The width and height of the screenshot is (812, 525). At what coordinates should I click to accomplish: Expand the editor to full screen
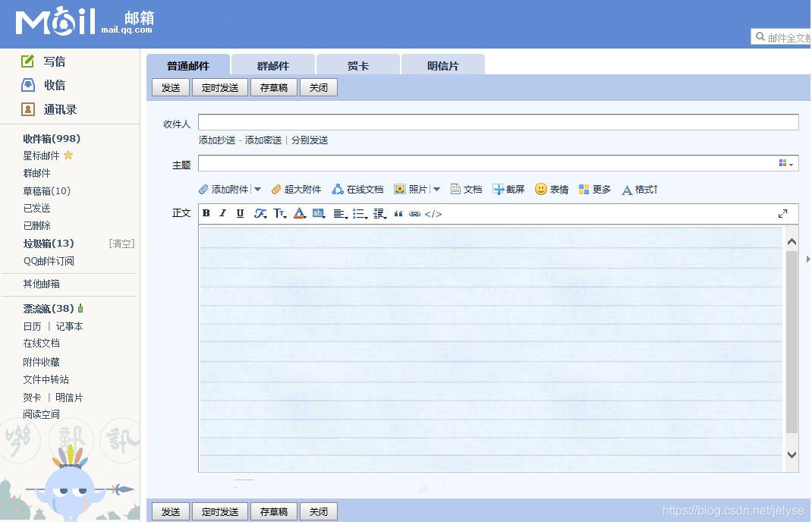(783, 213)
